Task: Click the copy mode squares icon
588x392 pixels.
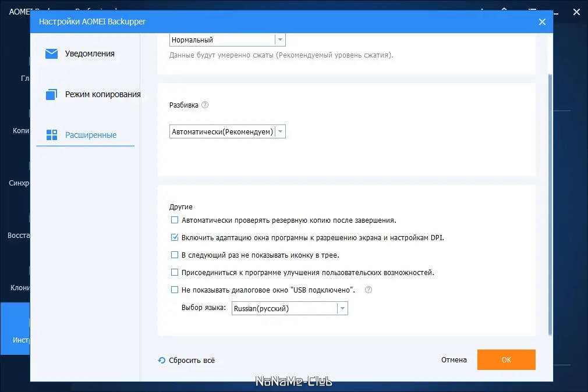Action: pos(51,94)
